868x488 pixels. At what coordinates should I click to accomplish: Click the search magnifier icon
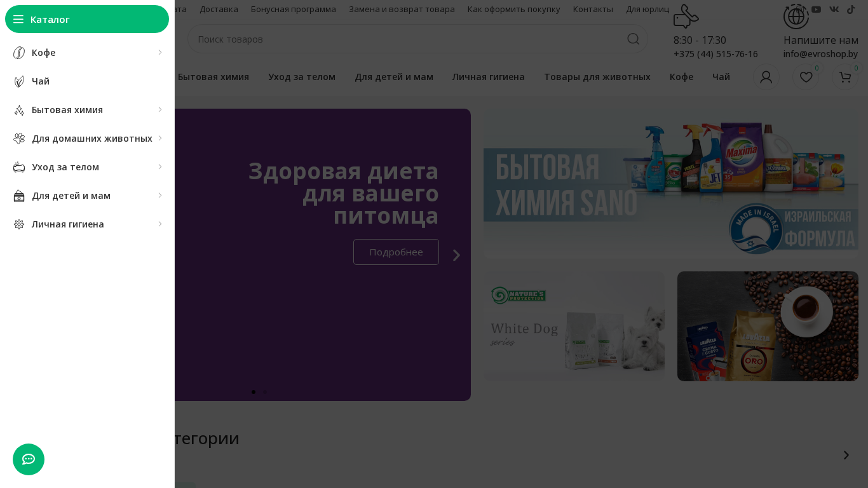(x=634, y=39)
